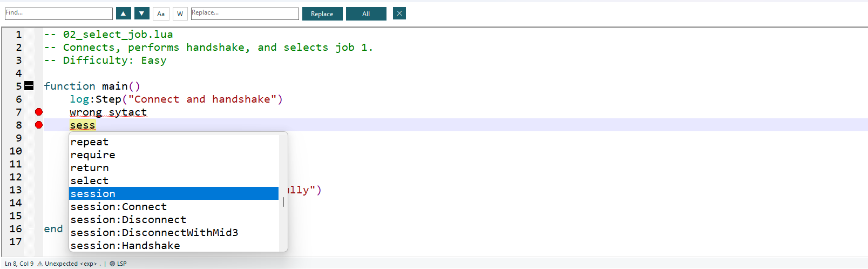Screen dimensions: 868x269
Task: Find next match with down arrow
Action: [141, 14]
